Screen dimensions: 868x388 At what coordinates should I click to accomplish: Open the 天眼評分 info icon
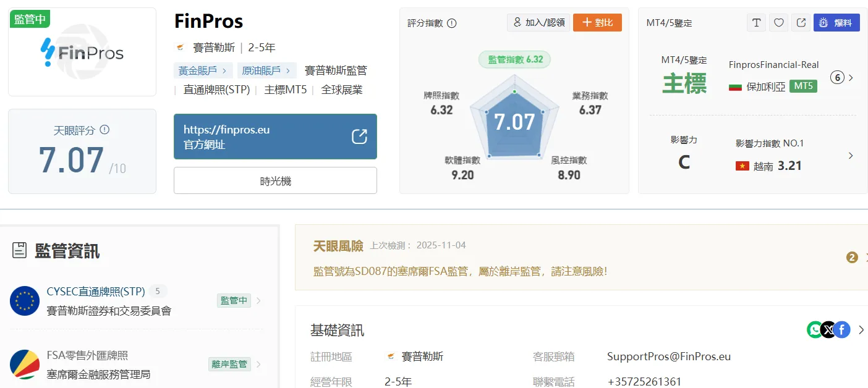coord(104,130)
